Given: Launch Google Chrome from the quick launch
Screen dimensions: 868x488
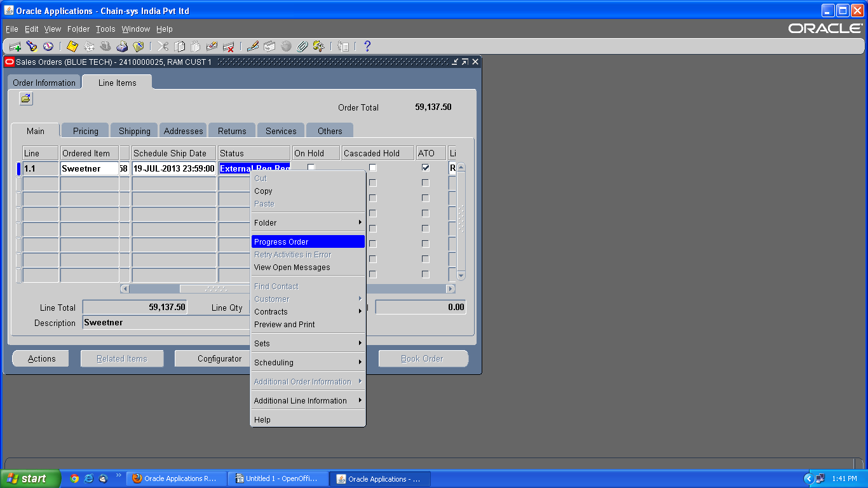Looking at the screenshot, I should (74, 478).
